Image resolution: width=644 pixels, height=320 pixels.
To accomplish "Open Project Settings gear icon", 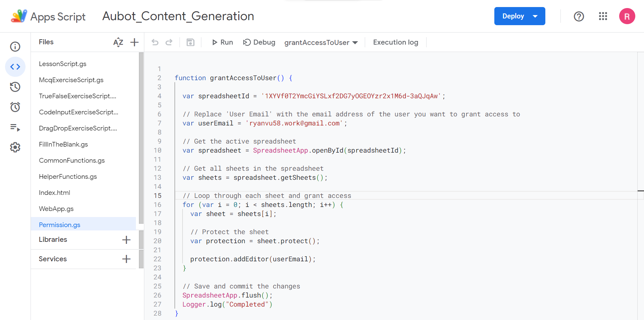I will [15, 147].
